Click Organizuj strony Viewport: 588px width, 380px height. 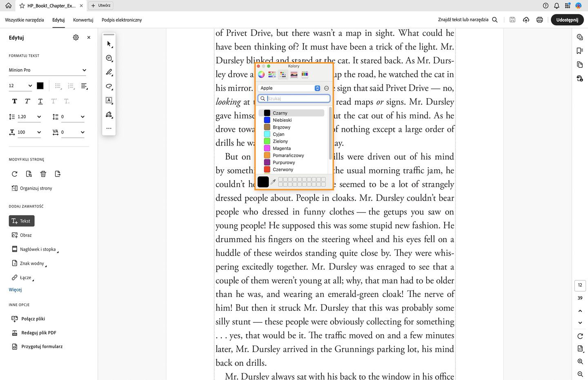(32, 188)
